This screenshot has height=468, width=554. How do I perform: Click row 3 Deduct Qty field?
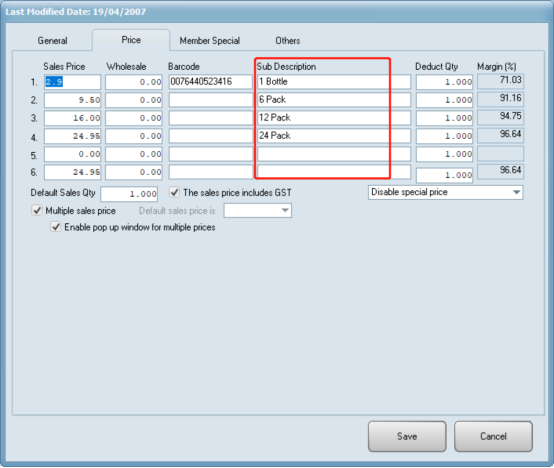[x=444, y=118]
